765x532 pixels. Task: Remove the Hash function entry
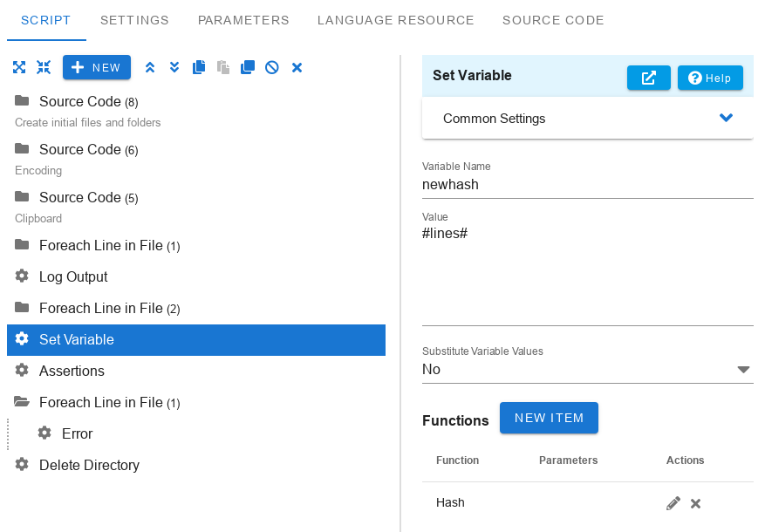(x=696, y=503)
